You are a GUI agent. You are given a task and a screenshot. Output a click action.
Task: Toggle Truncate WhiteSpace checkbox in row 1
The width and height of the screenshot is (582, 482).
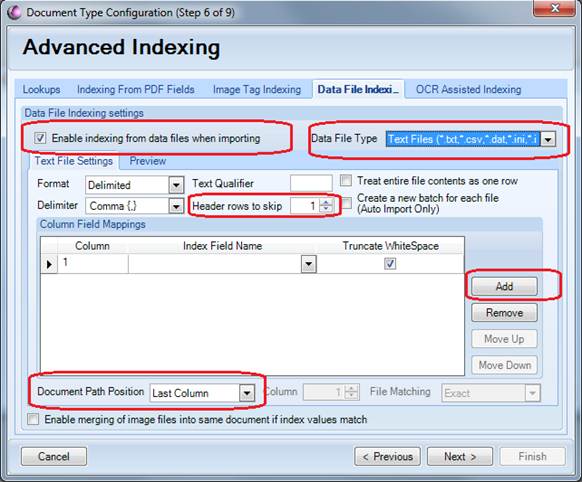click(390, 264)
